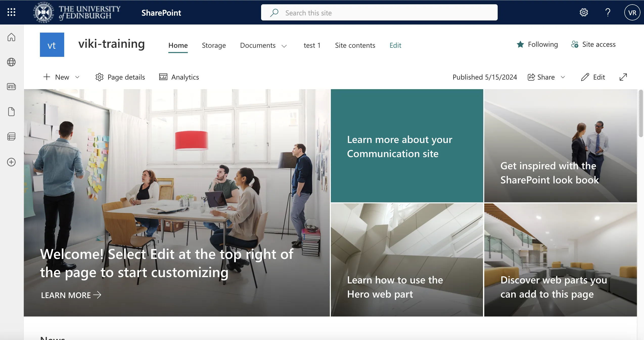Open My Files from the left app bar

coord(11,112)
